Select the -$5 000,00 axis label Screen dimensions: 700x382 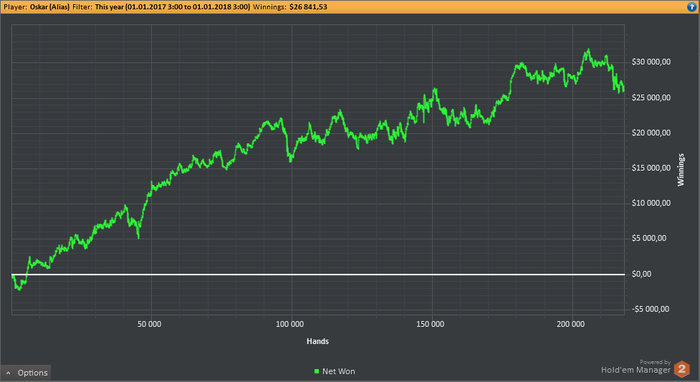click(650, 309)
